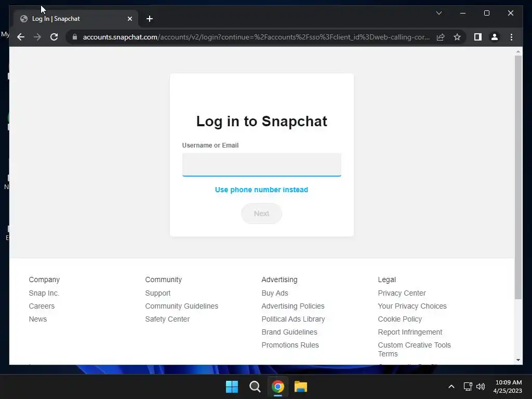Click the scrollbar up arrow
The width and height of the screenshot is (532, 399).
point(518,51)
